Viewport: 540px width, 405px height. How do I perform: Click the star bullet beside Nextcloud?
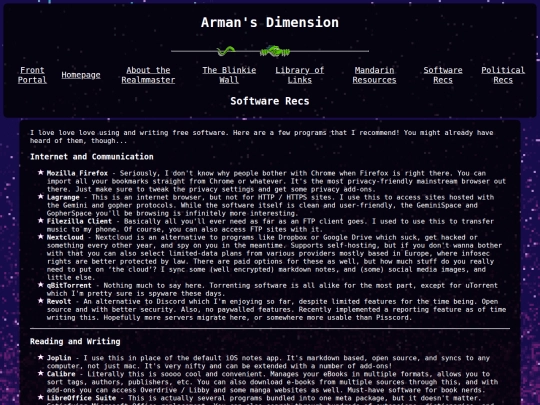click(41, 237)
